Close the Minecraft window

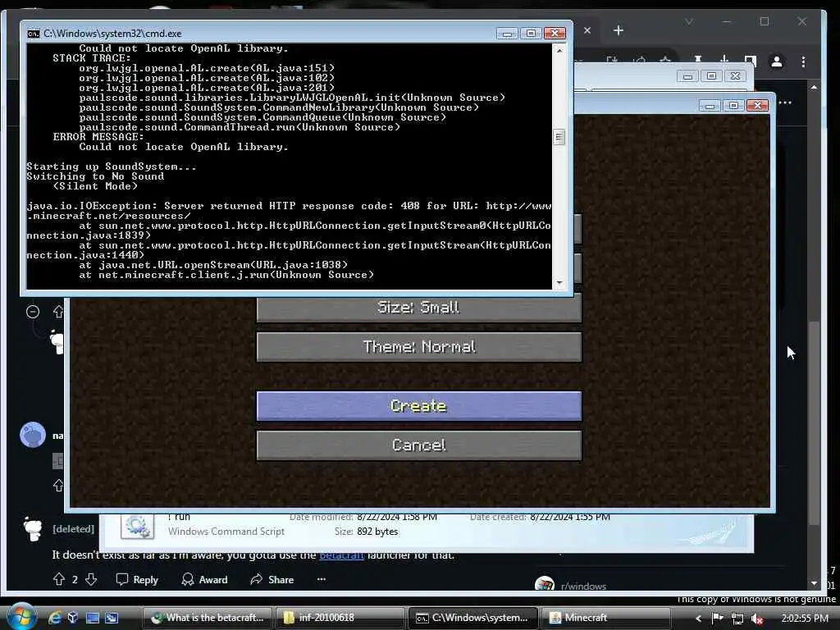click(x=757, y=106)
